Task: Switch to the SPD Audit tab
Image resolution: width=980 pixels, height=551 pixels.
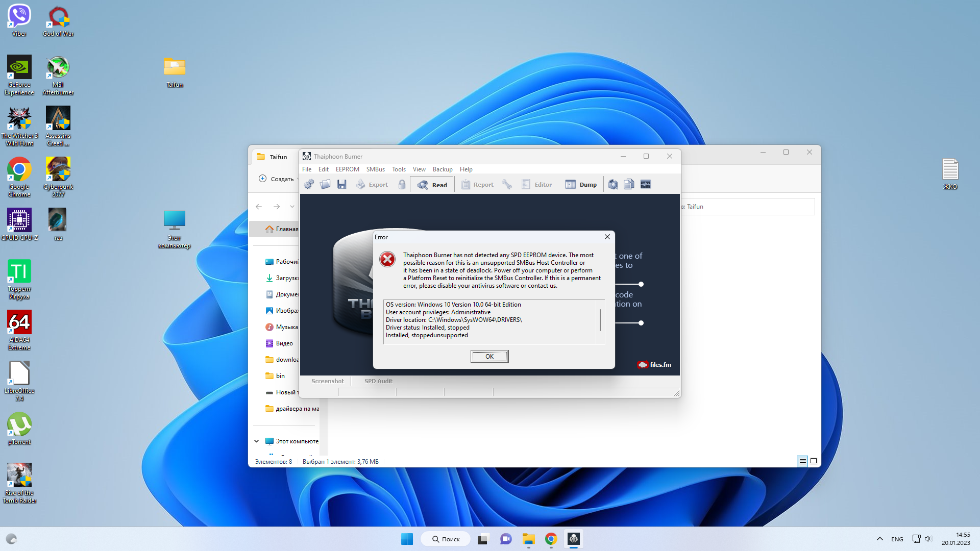Action: tap(378, 381)
